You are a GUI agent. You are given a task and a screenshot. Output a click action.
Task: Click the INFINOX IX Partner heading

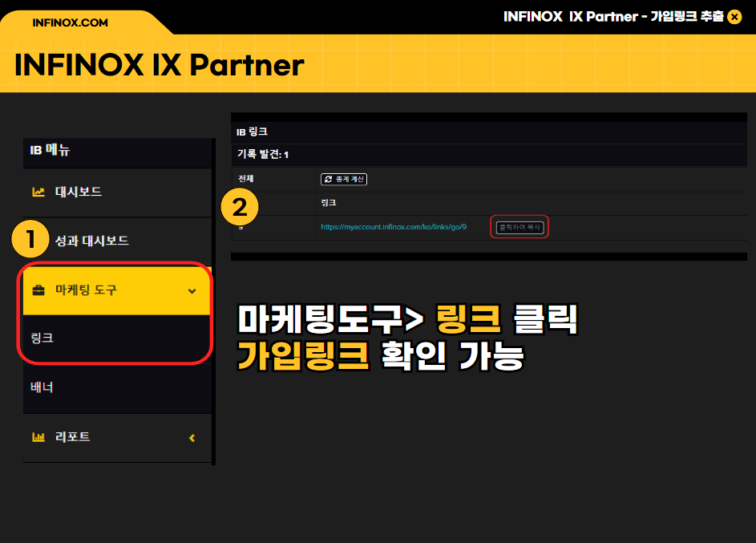[159, 65]
